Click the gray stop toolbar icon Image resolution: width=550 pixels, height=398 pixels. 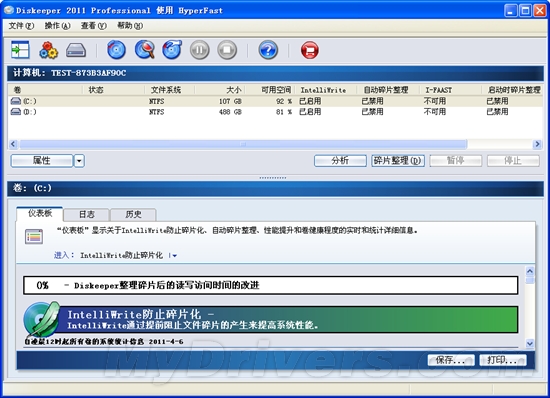coord(227,50)
